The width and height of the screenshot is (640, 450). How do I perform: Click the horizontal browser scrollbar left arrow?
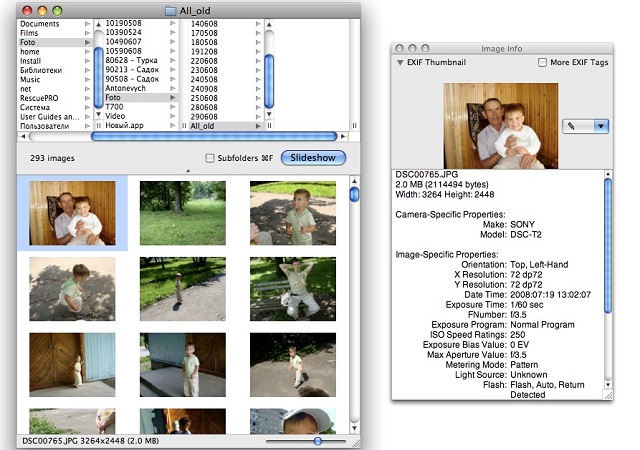point(23,136)
